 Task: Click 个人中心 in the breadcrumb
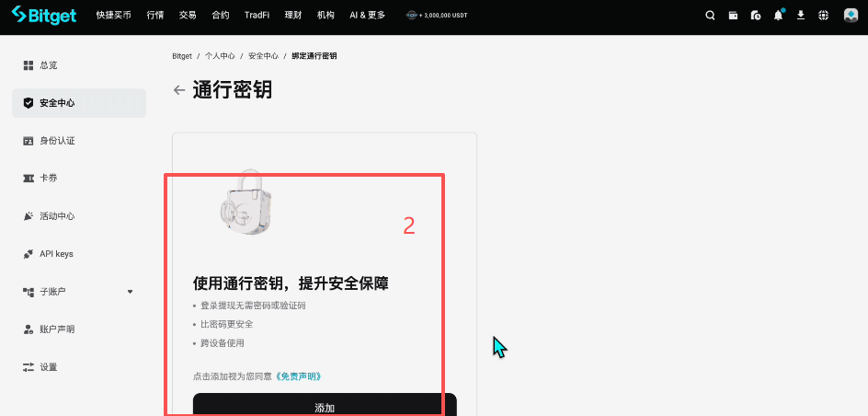tap(220, 56)
